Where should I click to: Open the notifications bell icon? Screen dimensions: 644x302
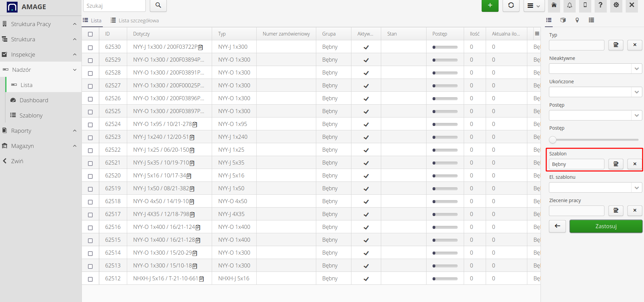[x=570, y=5]
